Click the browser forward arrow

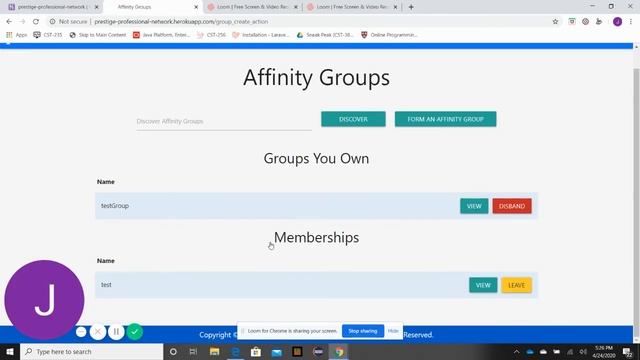pyautogui.click(x=22, y=22)
